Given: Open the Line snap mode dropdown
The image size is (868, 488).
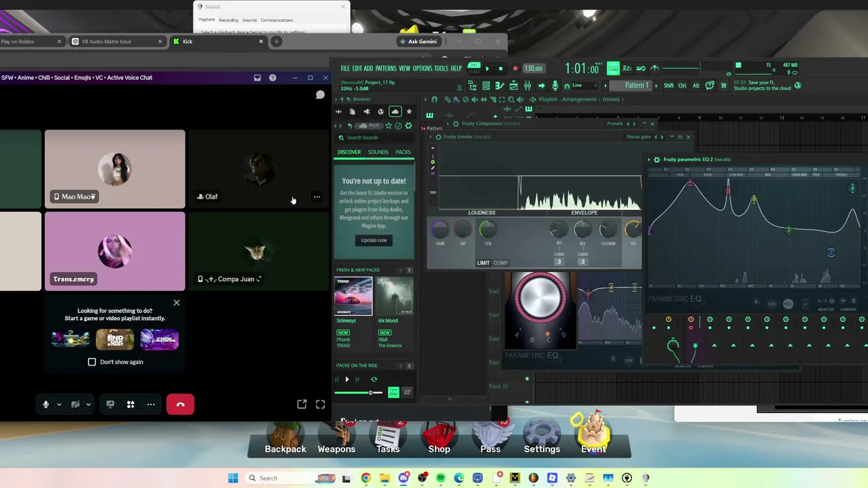Looking at the screenshot, I should 585,85.
